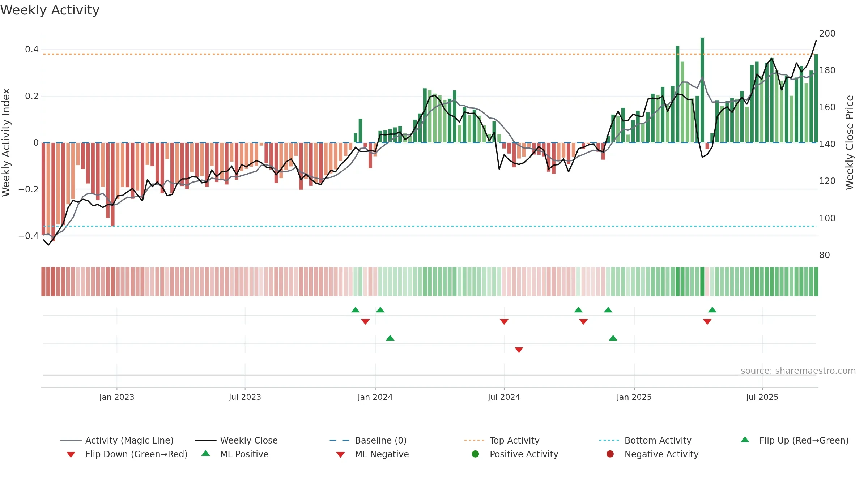Open the source: sharemaestro.com credit text
This screenshot has width=868, height=488.
(798, 371)
